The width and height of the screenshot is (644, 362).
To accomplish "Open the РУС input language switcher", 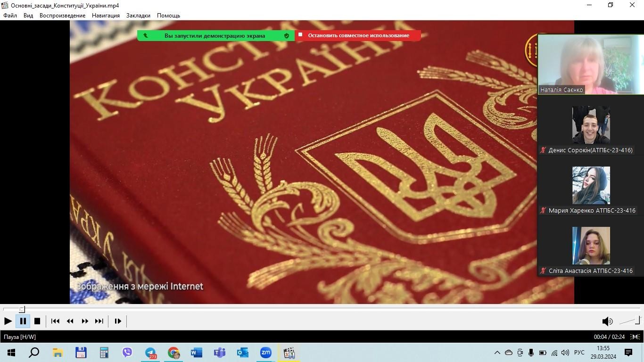I will [x=579, y=353].
